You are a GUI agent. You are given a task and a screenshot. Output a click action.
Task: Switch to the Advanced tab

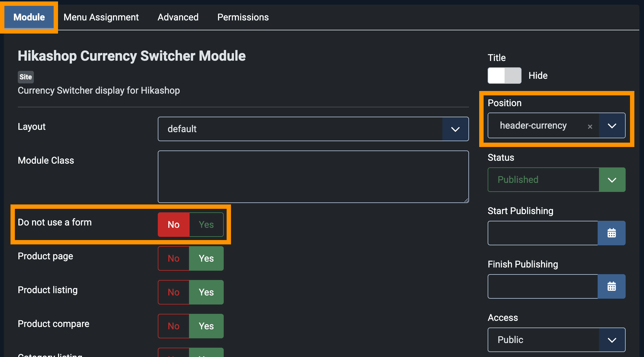point(178,17)
